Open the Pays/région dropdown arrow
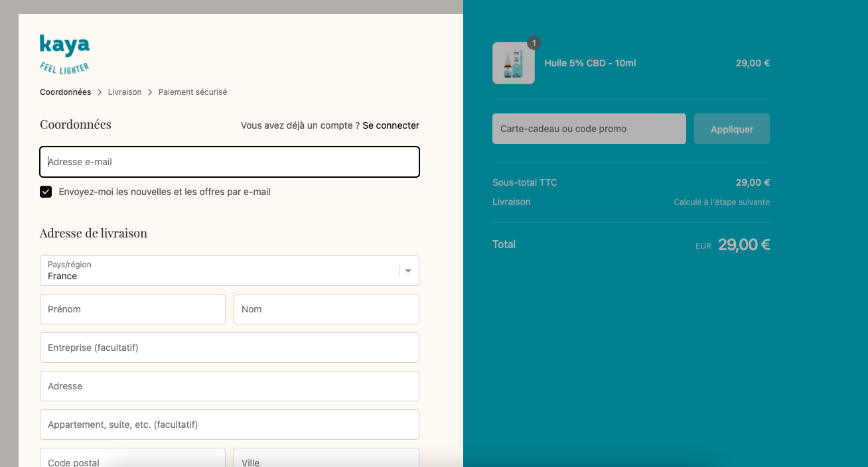868x467 pixels. (408, 271)
